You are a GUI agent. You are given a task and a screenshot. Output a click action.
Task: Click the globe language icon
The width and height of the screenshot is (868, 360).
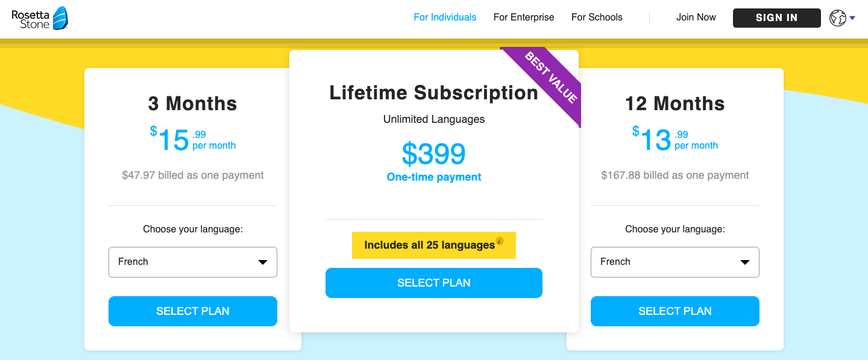tap(837, 18)
